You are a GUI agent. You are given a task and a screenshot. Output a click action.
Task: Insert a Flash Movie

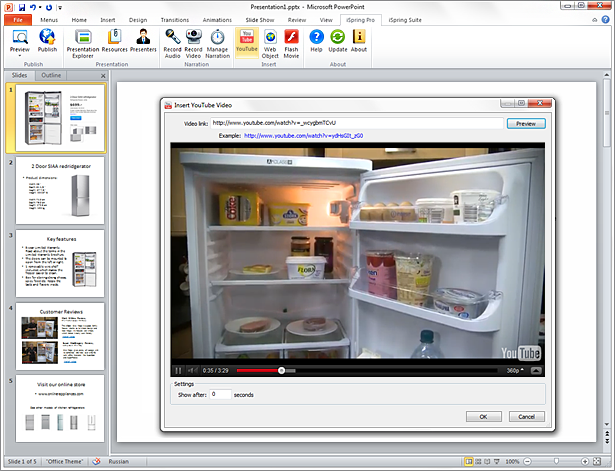coord(291,44)
